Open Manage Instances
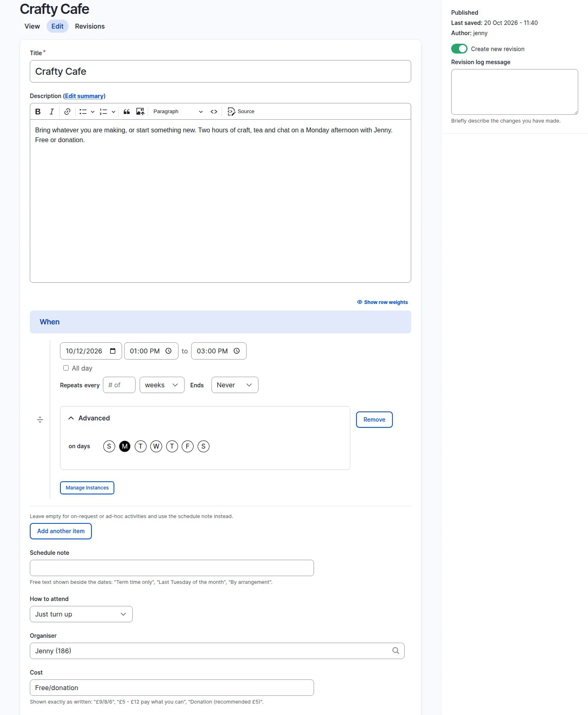 point(87,488)
